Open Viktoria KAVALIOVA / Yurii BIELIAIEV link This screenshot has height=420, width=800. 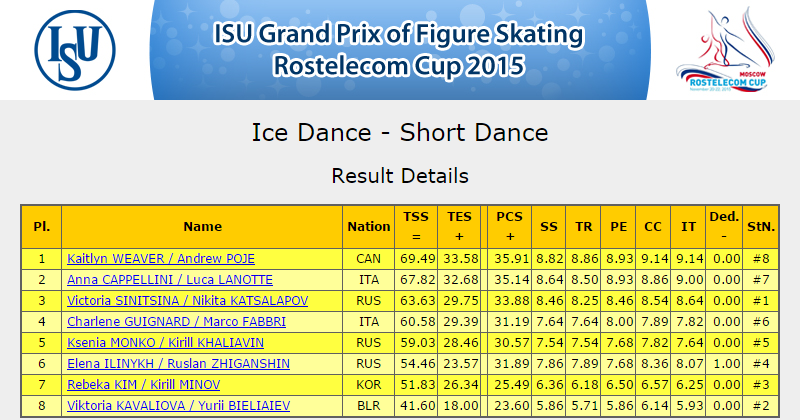pos(179,405)
